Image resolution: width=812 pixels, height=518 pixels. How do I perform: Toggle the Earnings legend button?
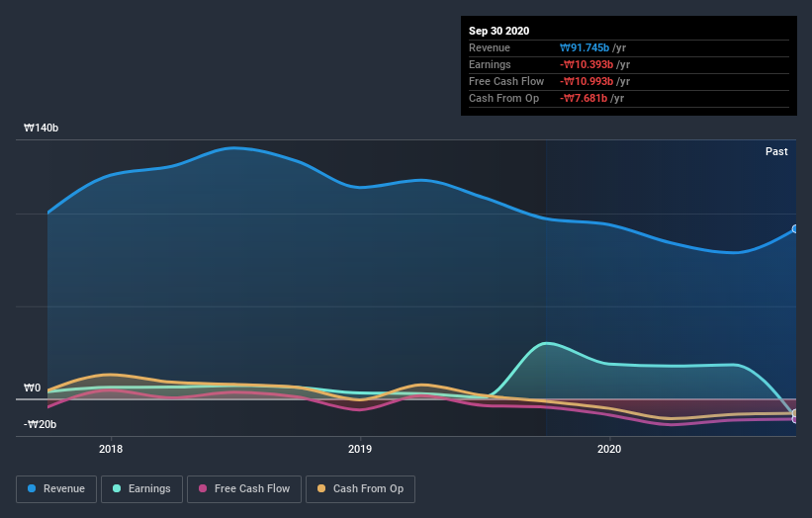141,489
